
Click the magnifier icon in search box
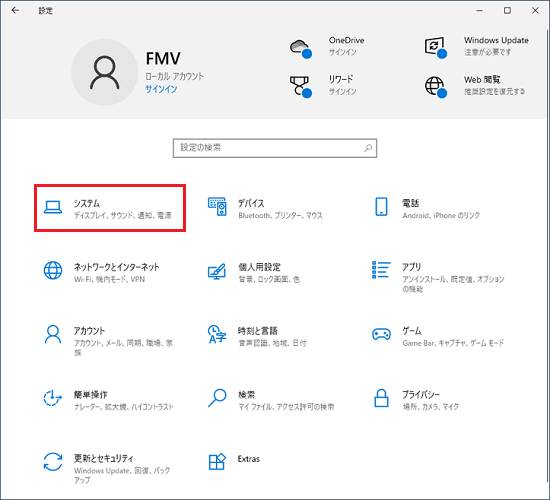coord(368,148)
